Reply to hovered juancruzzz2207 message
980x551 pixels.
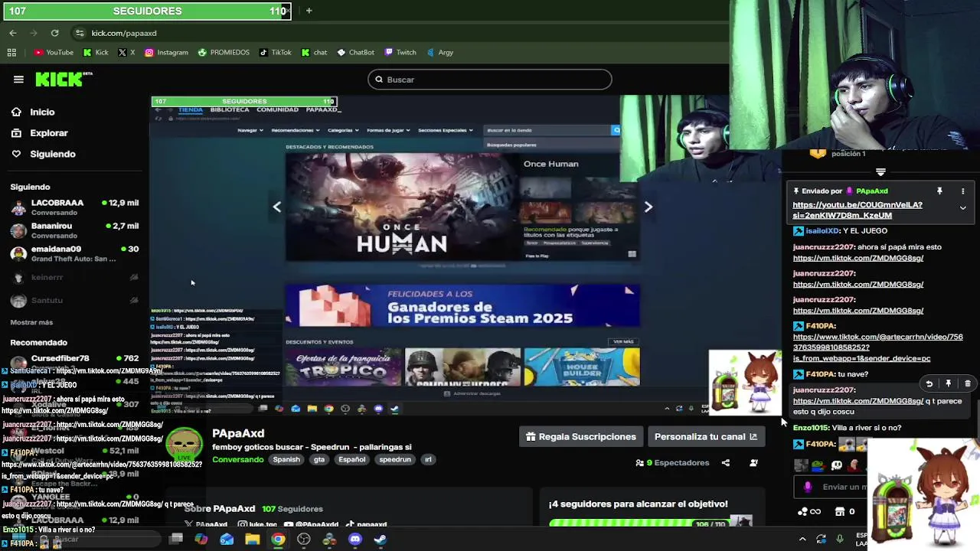(929, 383)
